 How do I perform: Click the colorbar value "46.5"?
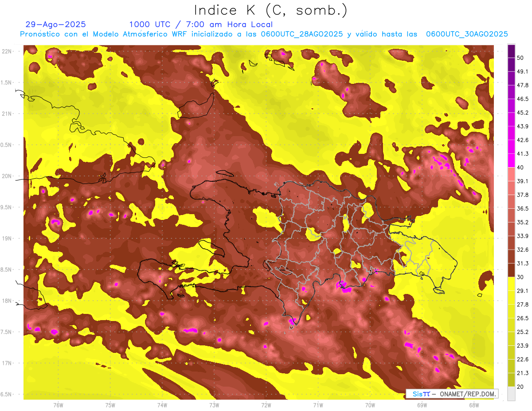(523, 99)
